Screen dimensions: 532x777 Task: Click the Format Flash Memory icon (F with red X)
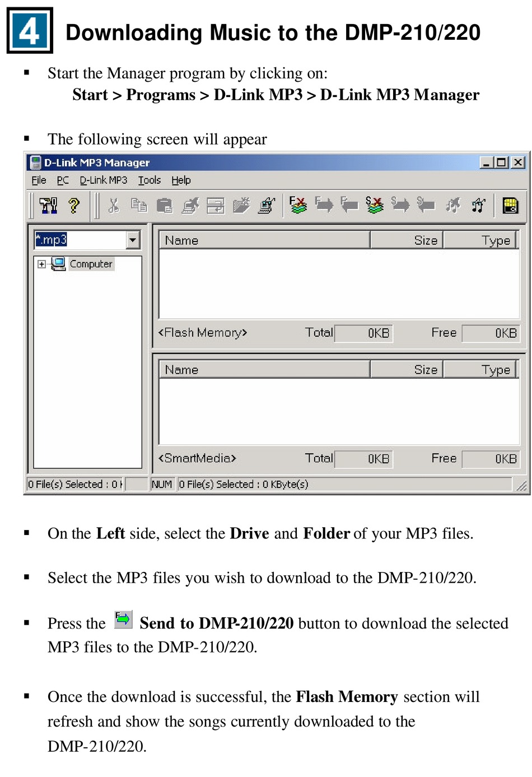pyautogui.click(x=298, y=205)
